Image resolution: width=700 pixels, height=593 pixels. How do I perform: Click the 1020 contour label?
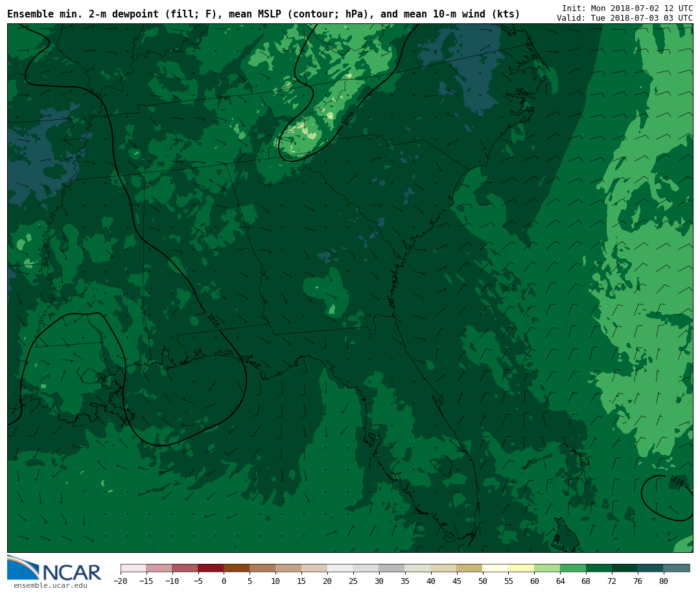(x=348, y=119)
